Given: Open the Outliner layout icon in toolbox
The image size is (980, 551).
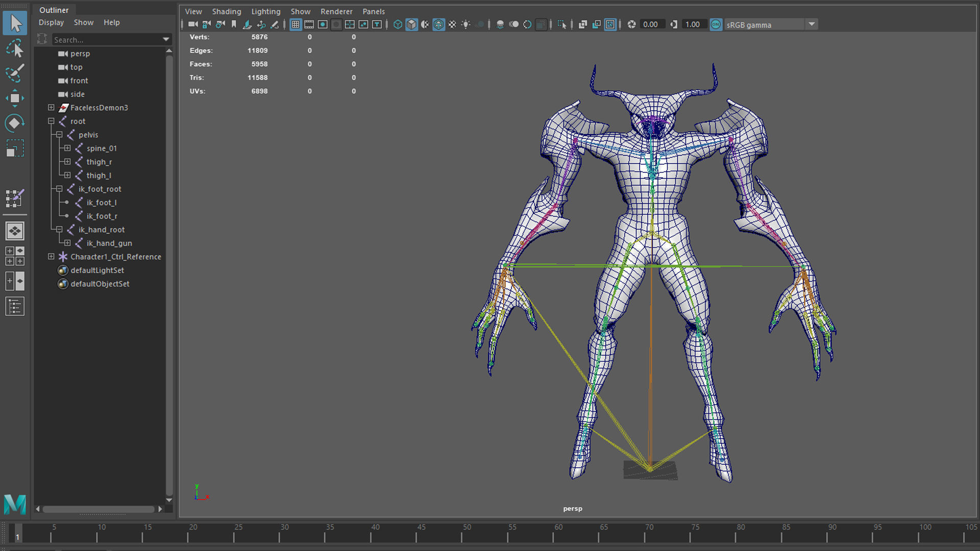Looking at the screenshot, I should 15,306.
